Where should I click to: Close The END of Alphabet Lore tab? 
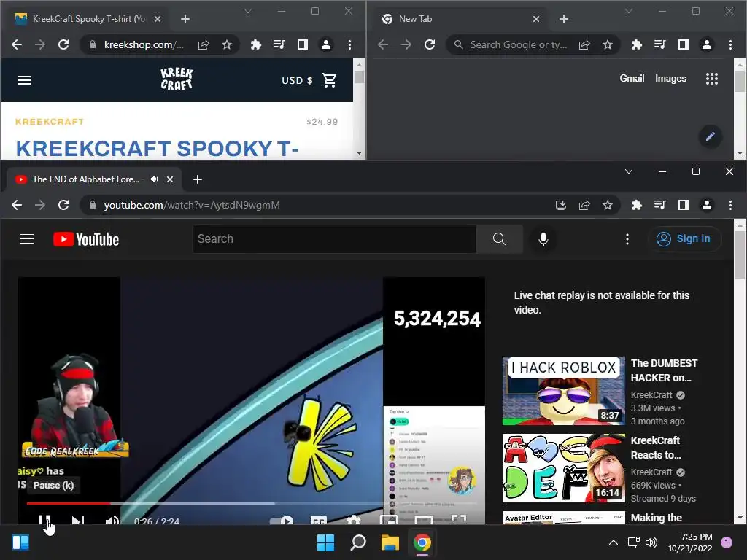point(169,179)
